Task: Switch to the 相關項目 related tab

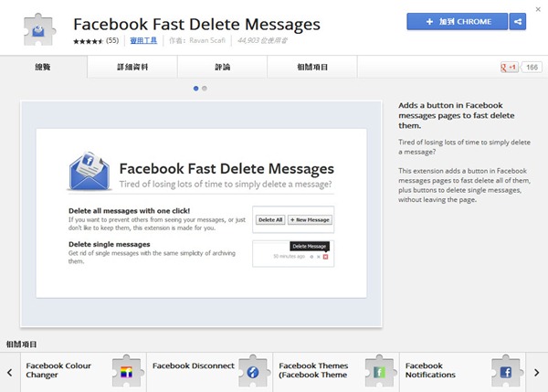Action: [x=312, y=67]
